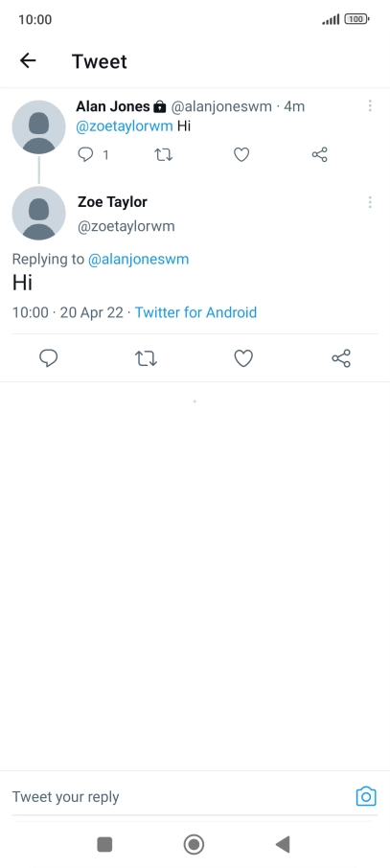
Task: Open overflow menu on Zoe Taylor's tweet
Action: point(370,202)
